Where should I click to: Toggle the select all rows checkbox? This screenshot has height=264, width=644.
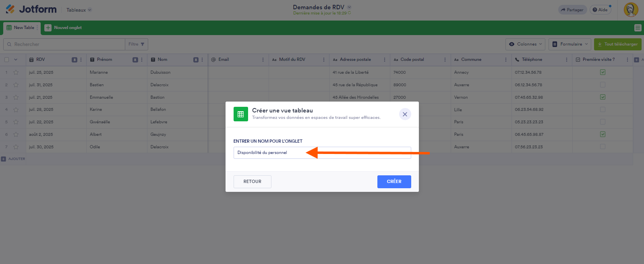click(x=6, y=60)
